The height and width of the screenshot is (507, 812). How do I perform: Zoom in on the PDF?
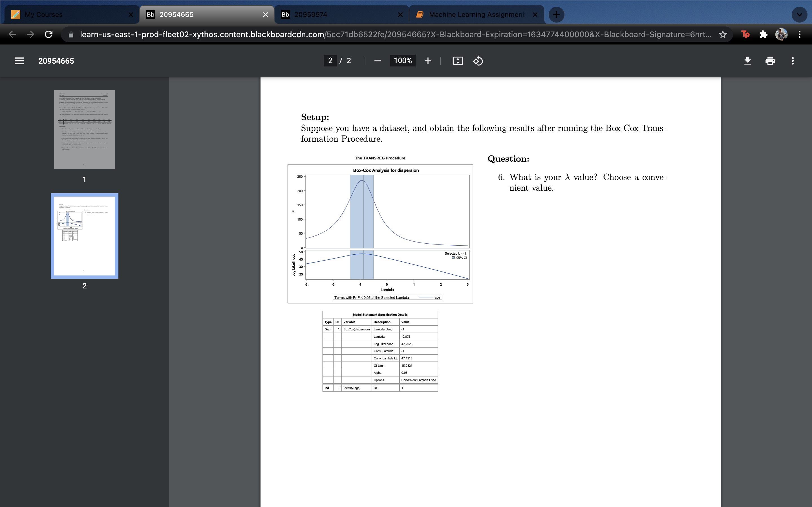[428, 61]
